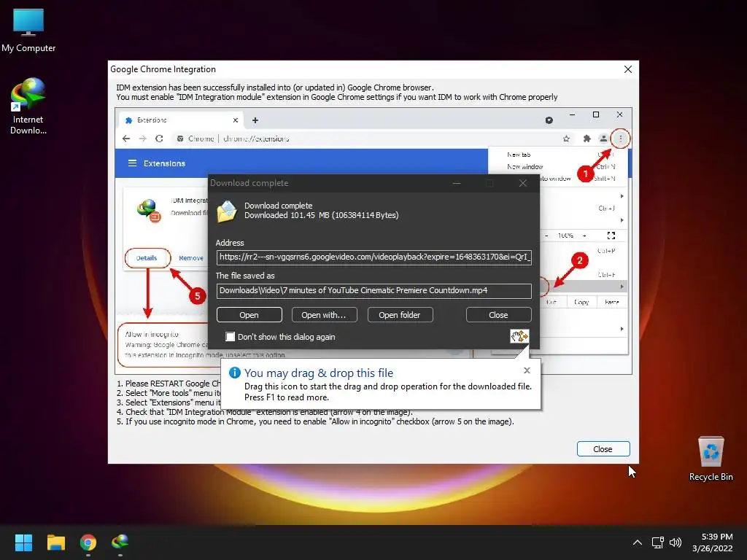Viewport: 747px width, 560px height.
Task: Minimize the Download complete dialog
Action: point(457,183)
